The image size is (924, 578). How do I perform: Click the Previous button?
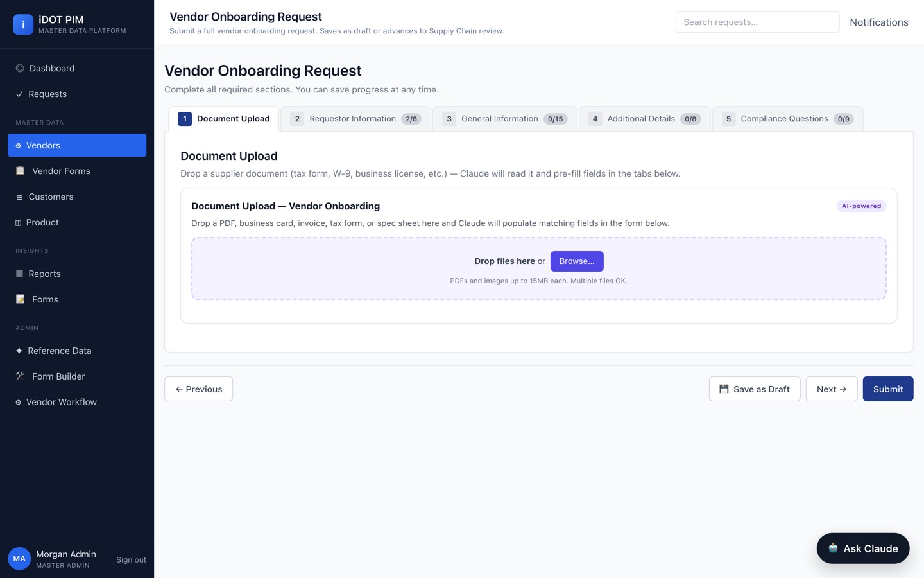[x=199, y=389]
